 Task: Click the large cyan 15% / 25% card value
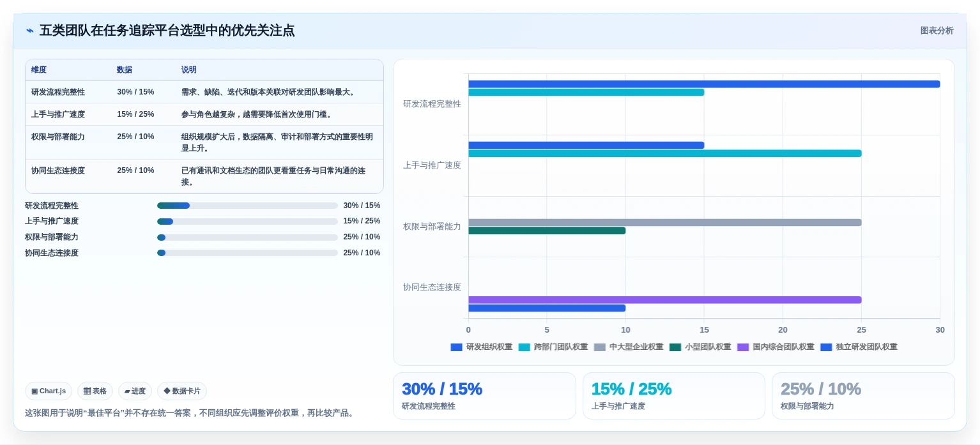point(631,389)
